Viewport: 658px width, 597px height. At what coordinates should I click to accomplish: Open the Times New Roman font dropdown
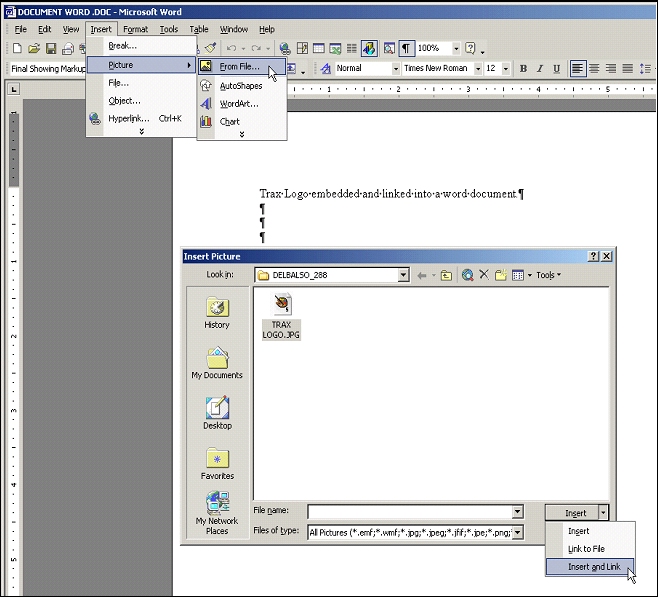(x=478, y=68)
